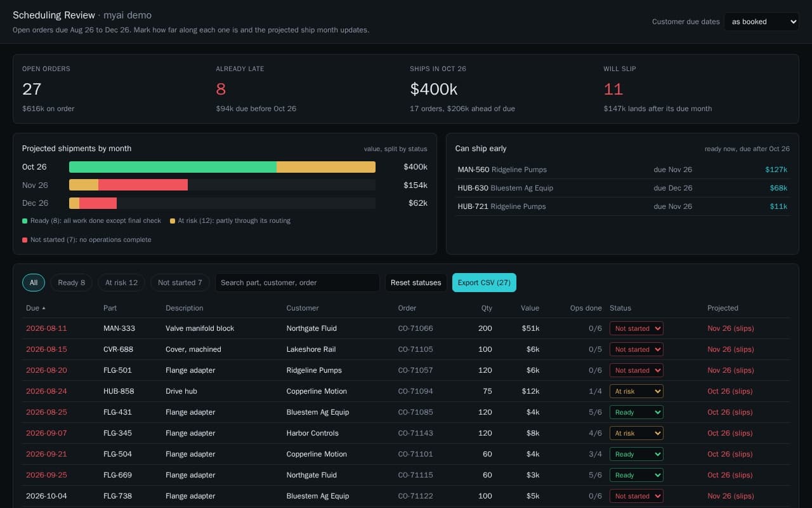Open status dropdown for CVR-688 row
This screenshot has height=508, width=812.
[636, 349]
